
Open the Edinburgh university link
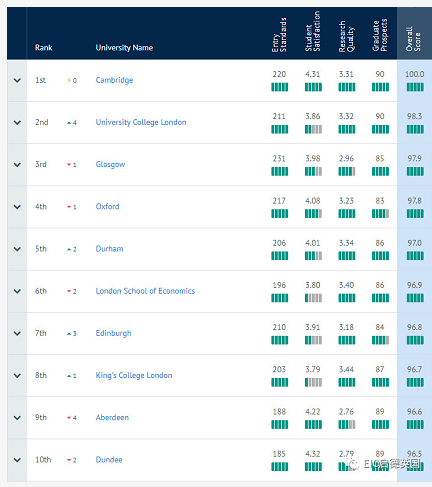pos(113,333)
